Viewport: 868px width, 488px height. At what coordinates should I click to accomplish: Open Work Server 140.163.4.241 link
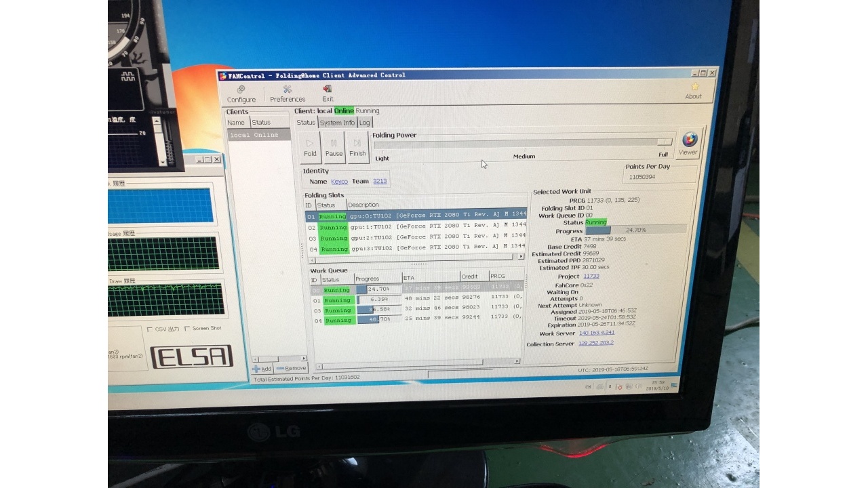(597, 333)
